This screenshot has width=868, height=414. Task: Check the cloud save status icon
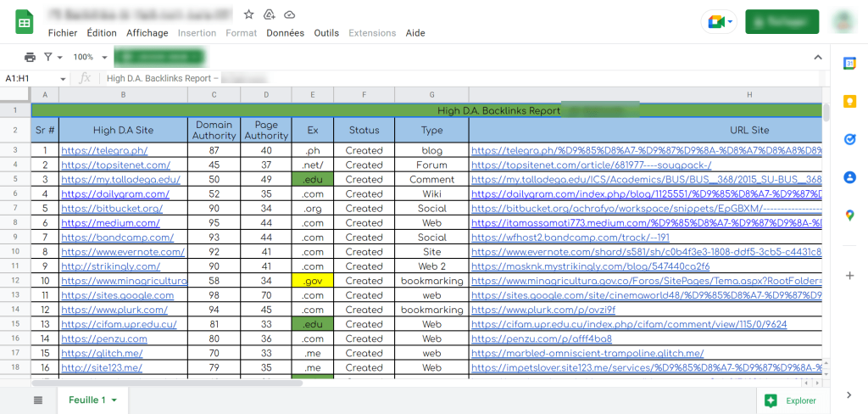pos(289,14)
